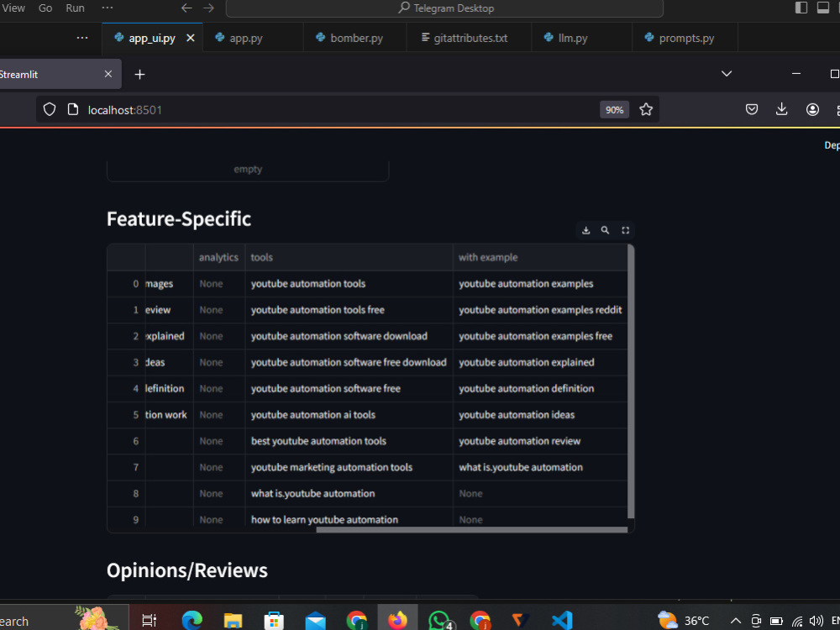
Task: Switch to gitattributes.txt editor tab
Action: (x=470, y=38)
